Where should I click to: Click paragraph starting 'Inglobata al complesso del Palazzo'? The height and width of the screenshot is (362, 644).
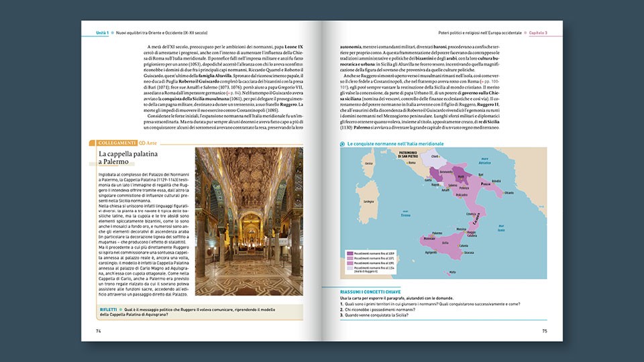point(144,188)
